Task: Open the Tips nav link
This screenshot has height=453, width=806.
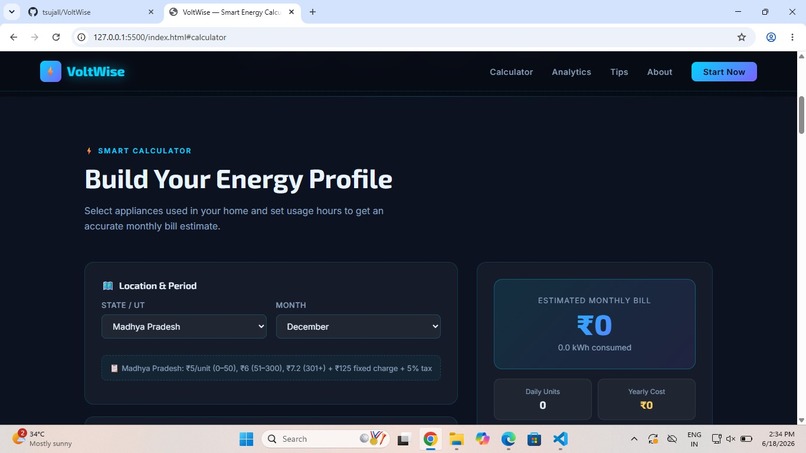Action: pos(619,72)
